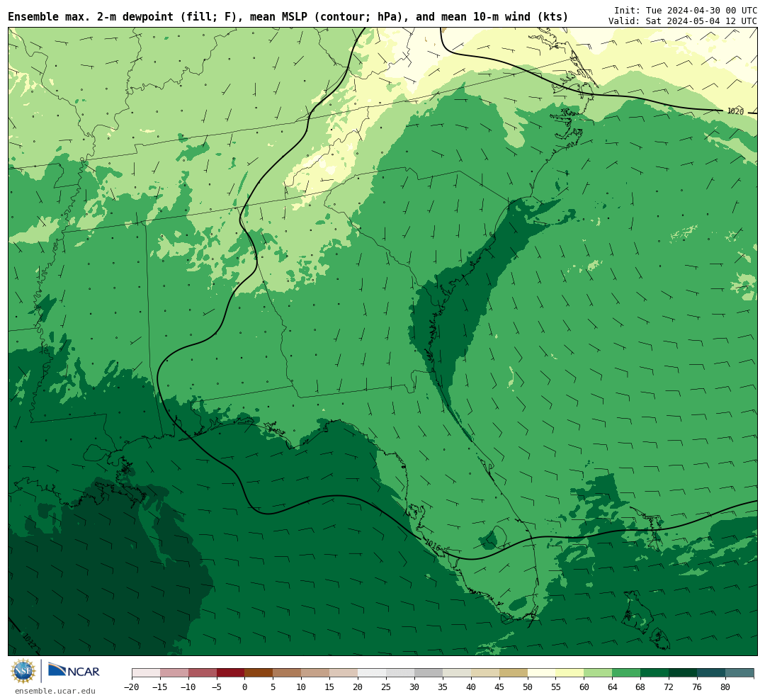
Task: Click the Valid: Sat 2024-05-04 12 UTC text
Action: 683,21
